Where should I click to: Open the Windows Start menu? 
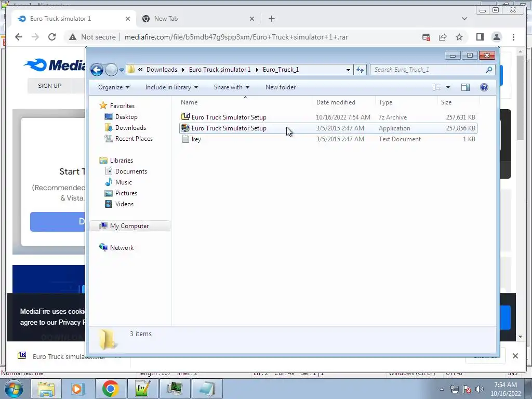14,389
